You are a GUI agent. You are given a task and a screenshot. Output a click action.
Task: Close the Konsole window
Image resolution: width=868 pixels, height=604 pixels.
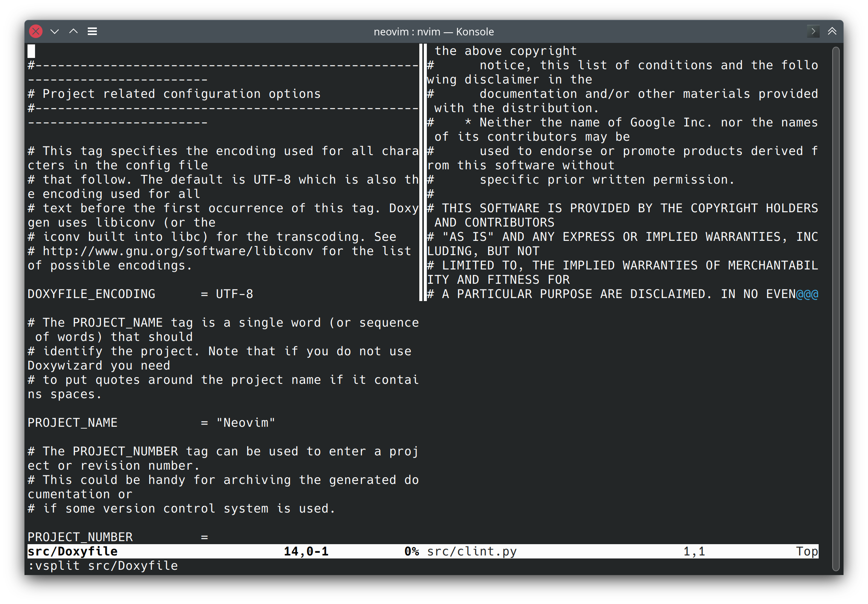tap(36, 31)
